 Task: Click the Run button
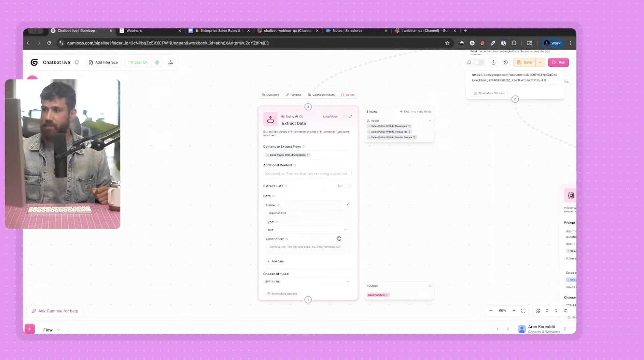(558, 62)
